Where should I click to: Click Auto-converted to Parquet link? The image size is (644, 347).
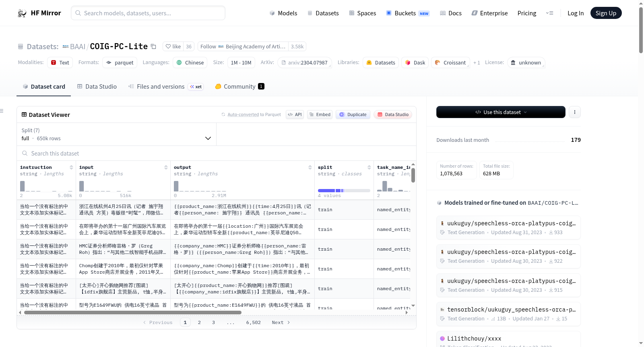tap(254, 114)
